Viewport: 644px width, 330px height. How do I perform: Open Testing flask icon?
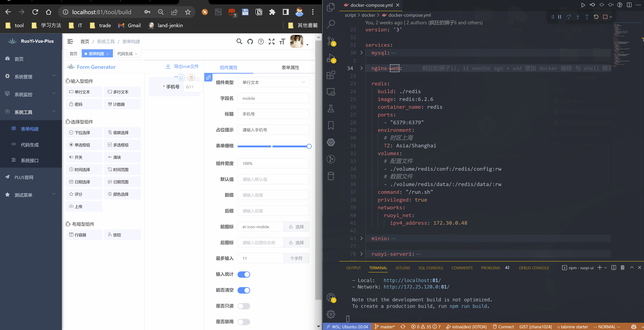point(331,109)
